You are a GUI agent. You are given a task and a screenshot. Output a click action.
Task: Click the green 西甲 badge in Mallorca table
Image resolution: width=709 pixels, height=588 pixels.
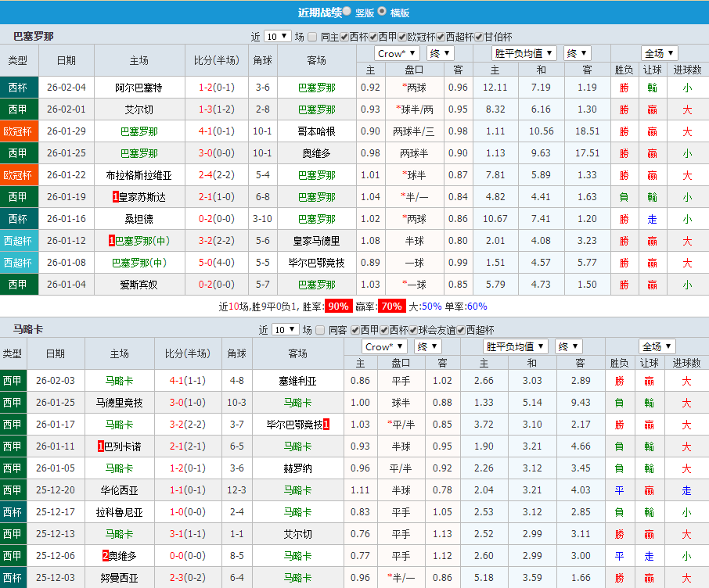(19, 382)
